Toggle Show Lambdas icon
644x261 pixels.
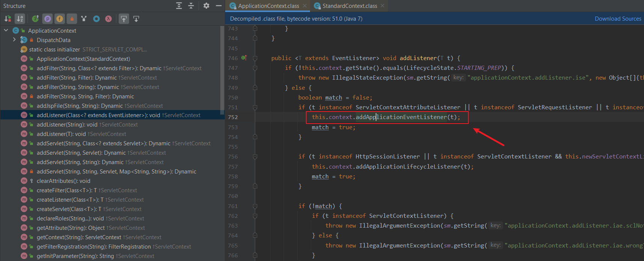108,18
